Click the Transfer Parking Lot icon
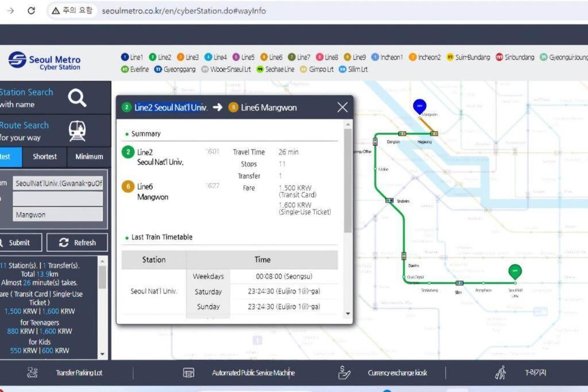Image resolution: width=588 pixels, height=392 pixels. click(33, 372)
